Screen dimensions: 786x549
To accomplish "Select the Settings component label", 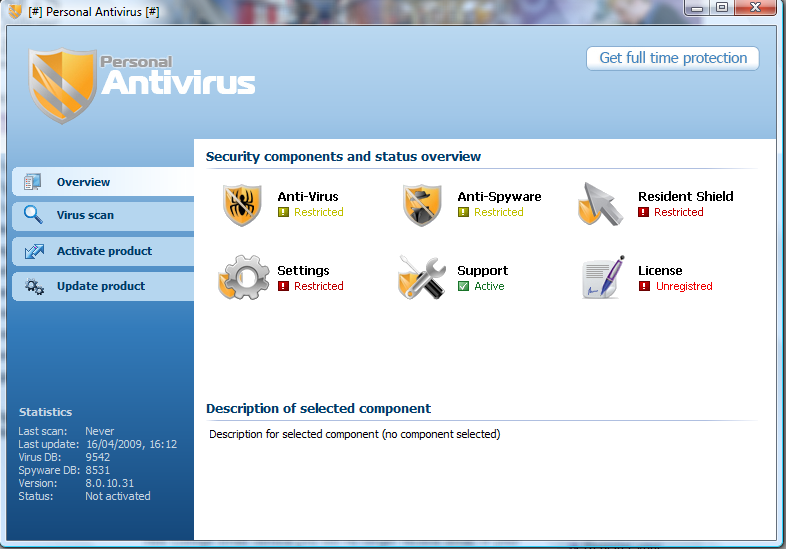I will click(x=303, y=271).
